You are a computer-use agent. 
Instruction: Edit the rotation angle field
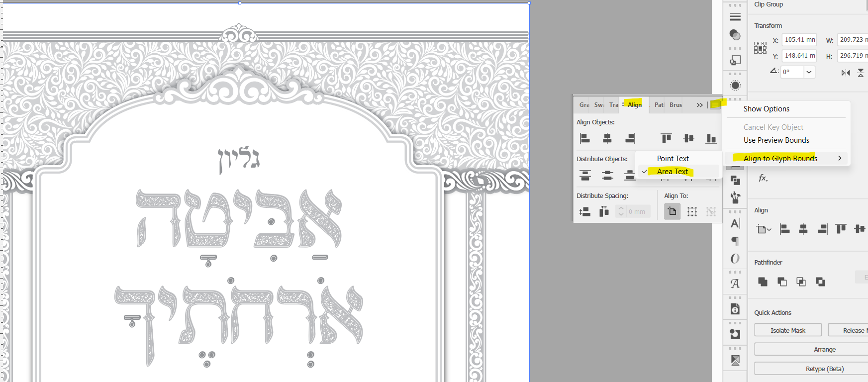tap(792, 72)
